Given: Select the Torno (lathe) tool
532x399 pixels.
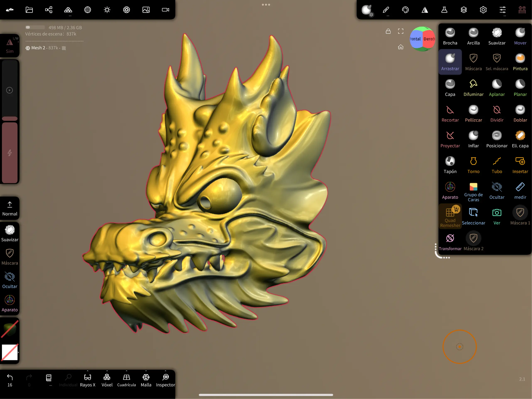Looking at the screenshot, I should click(x=473, y=165).
